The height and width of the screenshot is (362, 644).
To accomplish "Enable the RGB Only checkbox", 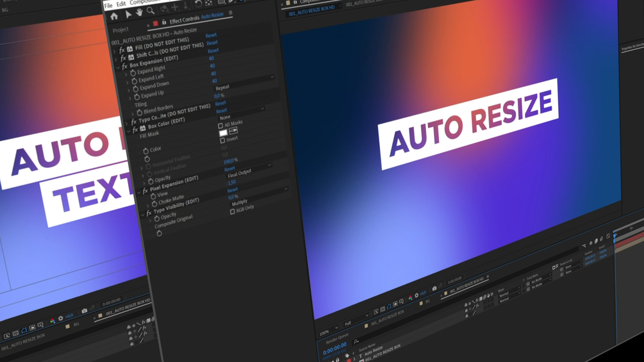I will (x=233, y=211).
